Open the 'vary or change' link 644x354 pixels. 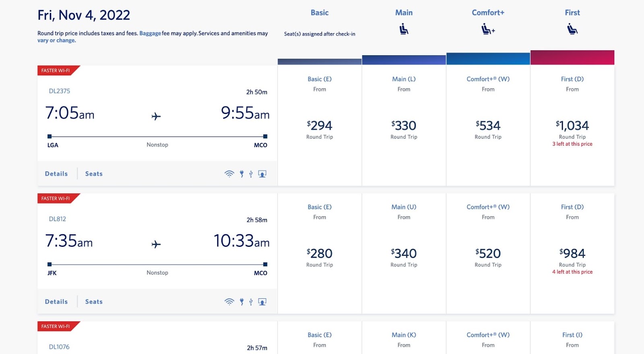(x=57, y=40)
